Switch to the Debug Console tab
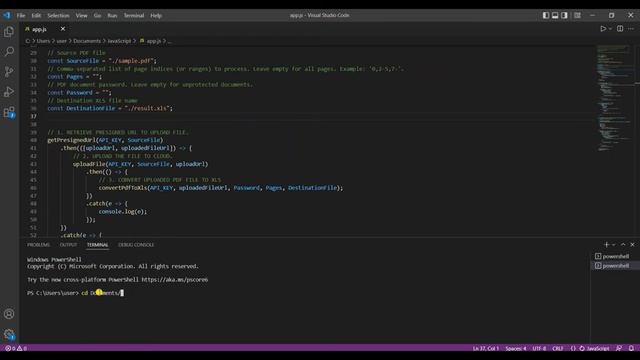 coord(136,245)
